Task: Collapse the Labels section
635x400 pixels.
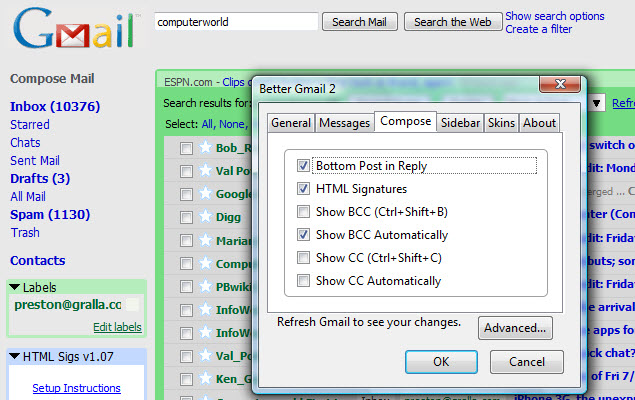Action: (x=14, y=288)
